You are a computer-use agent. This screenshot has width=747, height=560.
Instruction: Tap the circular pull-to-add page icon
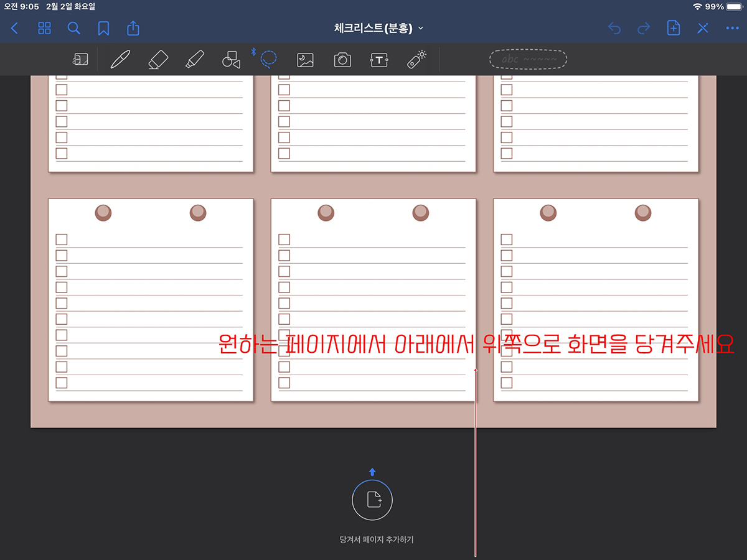372,500
